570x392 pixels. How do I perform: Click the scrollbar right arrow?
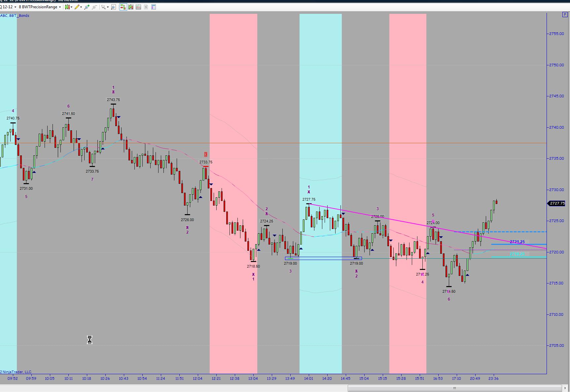click(x=565, y=388)
